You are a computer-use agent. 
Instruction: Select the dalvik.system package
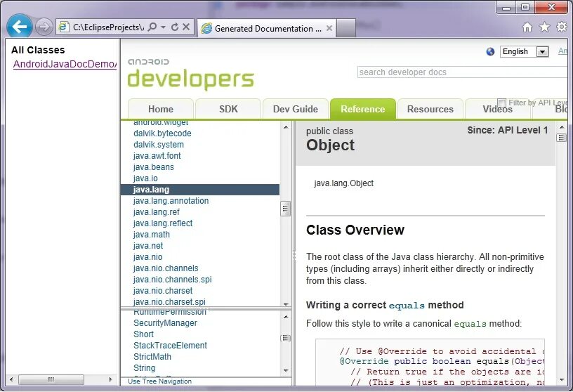click(x=159, y=145)
